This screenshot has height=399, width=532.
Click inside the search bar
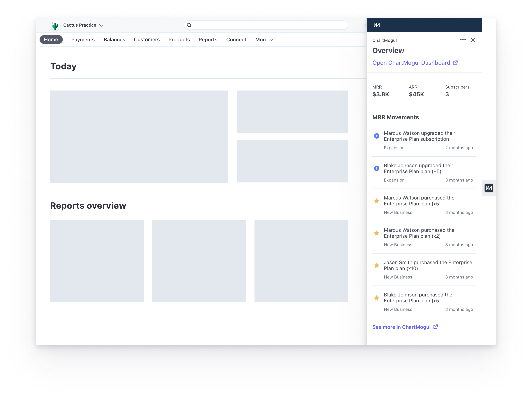click(265, 25)
